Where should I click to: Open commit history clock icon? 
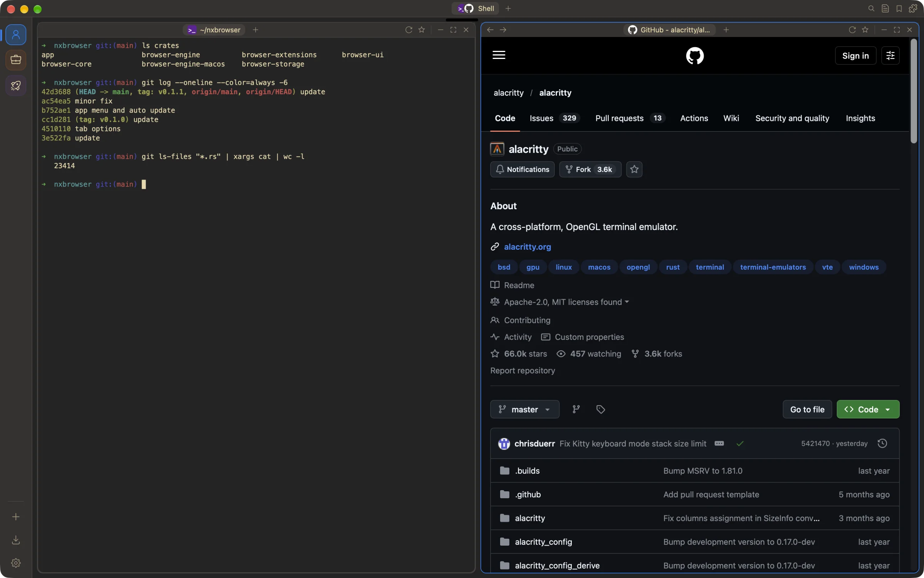tap(882, 444)
